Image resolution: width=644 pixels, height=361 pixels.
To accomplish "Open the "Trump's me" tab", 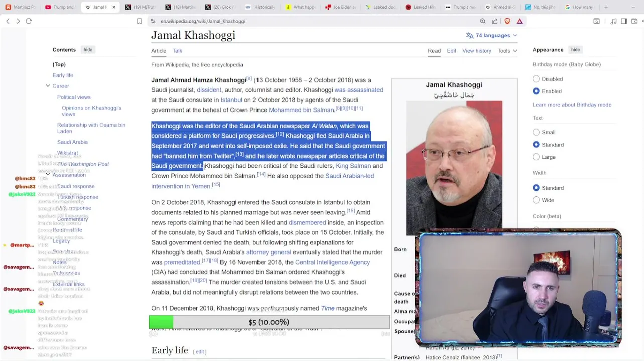I will coord(462,7).
